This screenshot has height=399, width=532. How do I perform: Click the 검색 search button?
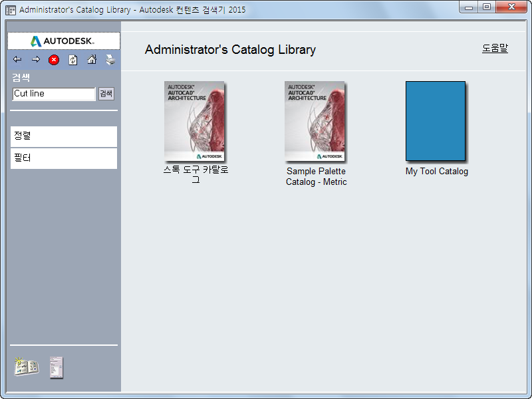(106, 94)
